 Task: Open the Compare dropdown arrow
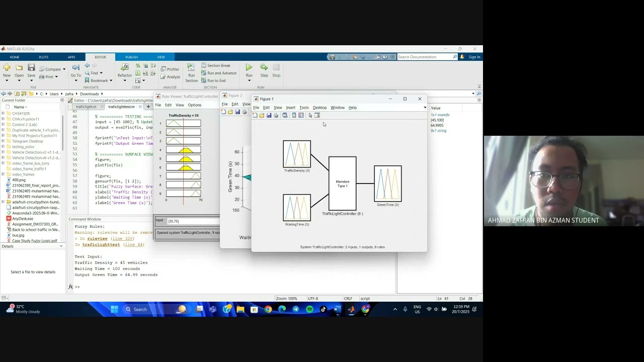coord(64,69)
